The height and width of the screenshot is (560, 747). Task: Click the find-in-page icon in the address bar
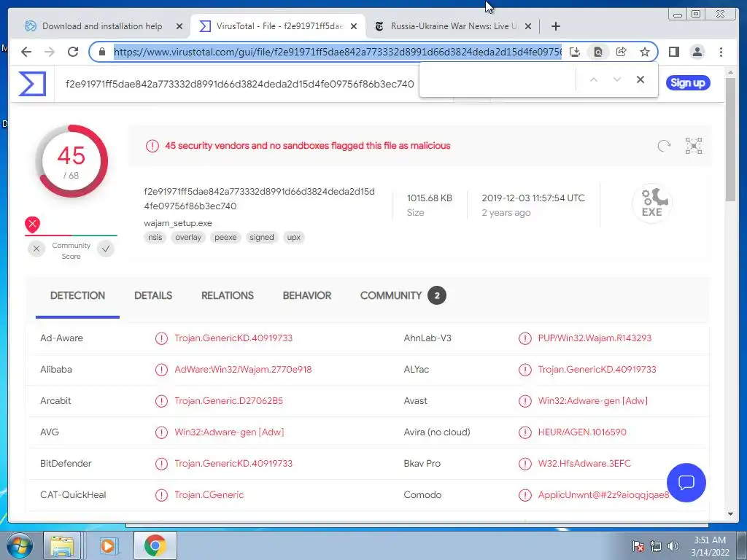tap(598, 52)
